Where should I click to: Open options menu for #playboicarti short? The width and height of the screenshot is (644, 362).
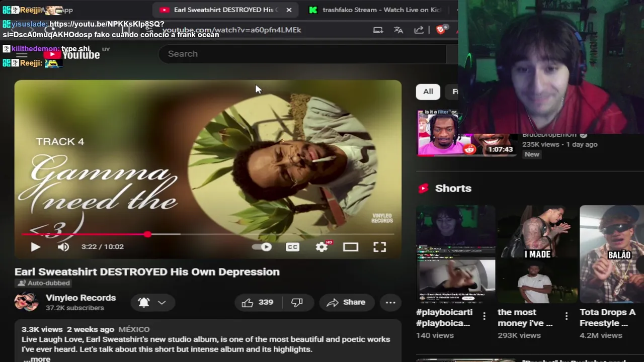point(485,316)
